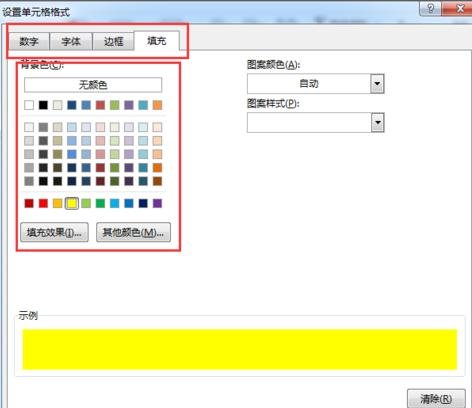The height and width of the screenshot is (408, 472).
Task: Click the 无颜色 button
Action: [93, 85]
